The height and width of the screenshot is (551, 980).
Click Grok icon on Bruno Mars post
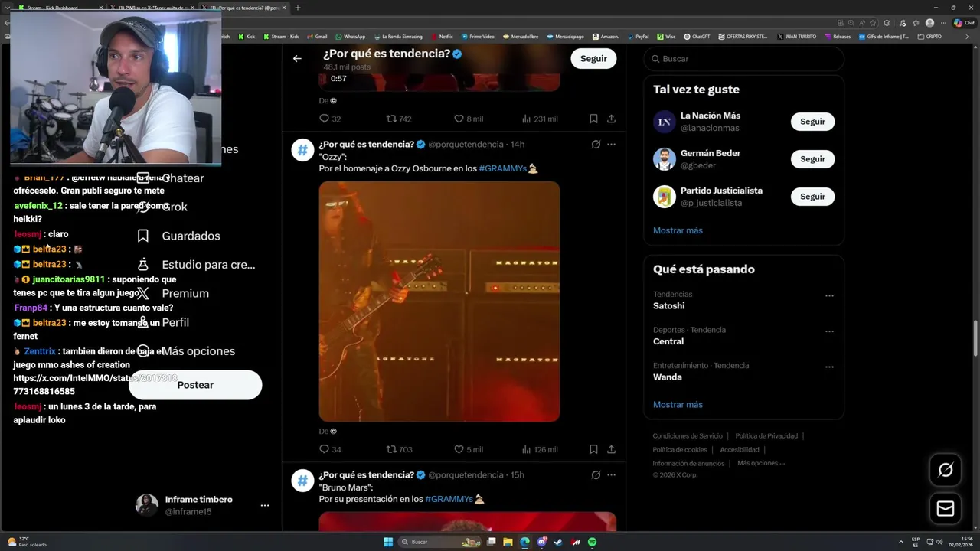click(596, 474)
